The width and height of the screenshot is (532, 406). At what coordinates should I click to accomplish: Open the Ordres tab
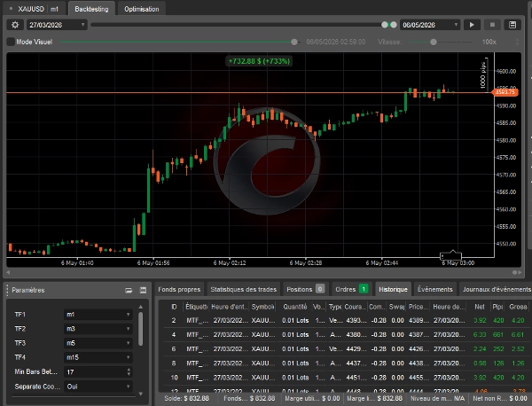[351, 289]
